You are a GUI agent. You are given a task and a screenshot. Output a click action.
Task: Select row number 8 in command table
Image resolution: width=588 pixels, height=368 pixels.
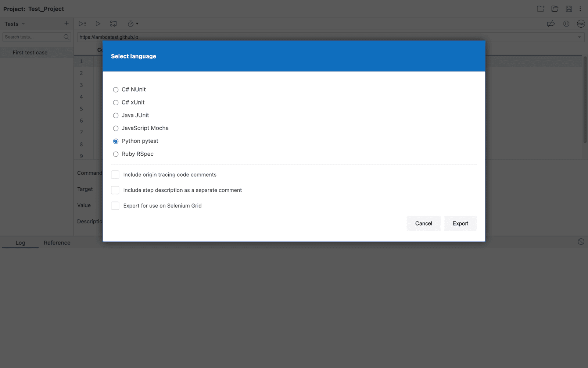point(82,145)
